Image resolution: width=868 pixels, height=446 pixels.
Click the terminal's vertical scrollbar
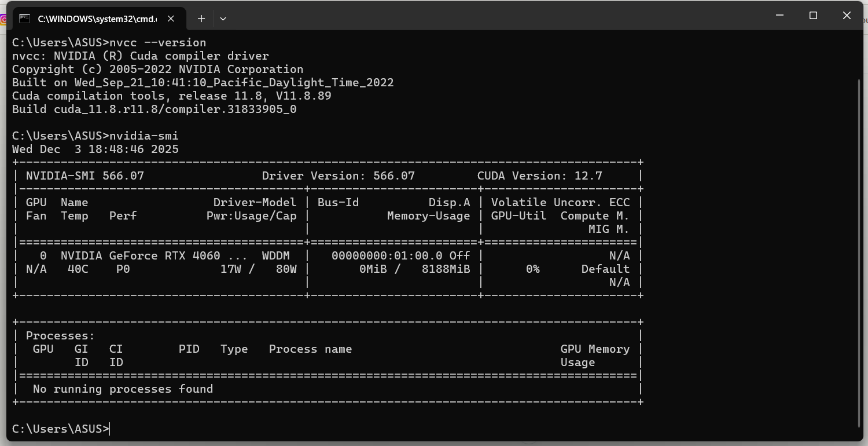coord(859,232)
